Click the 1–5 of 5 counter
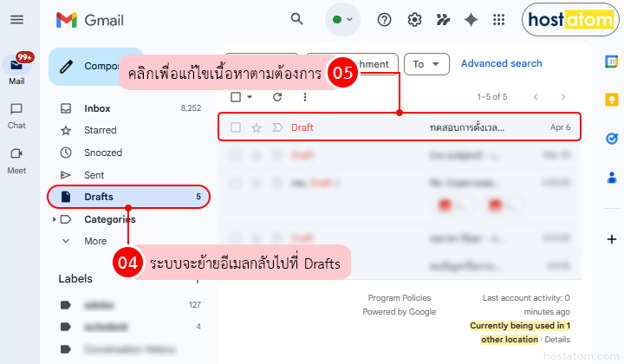The width and height of the screenshot is (624, 364). (x=492, y=97)
